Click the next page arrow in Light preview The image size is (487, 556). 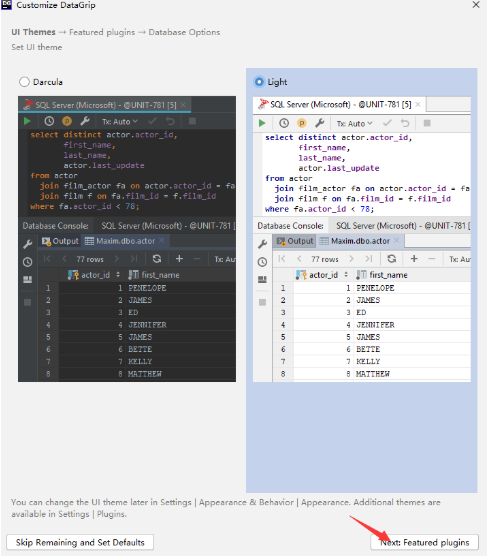351,259
